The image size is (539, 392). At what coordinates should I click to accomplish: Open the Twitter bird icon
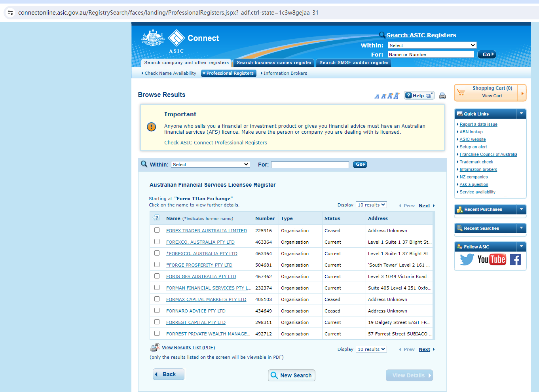[467, 259]
